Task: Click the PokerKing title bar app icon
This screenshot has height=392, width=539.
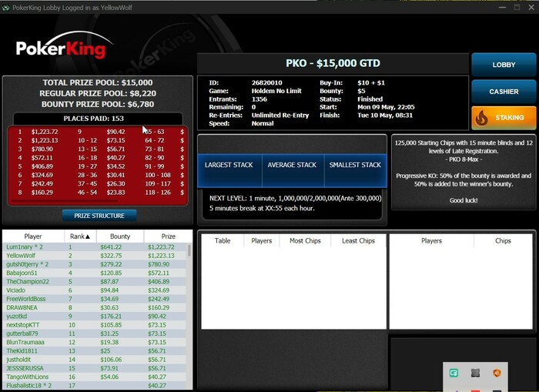Action: point(5,8)
